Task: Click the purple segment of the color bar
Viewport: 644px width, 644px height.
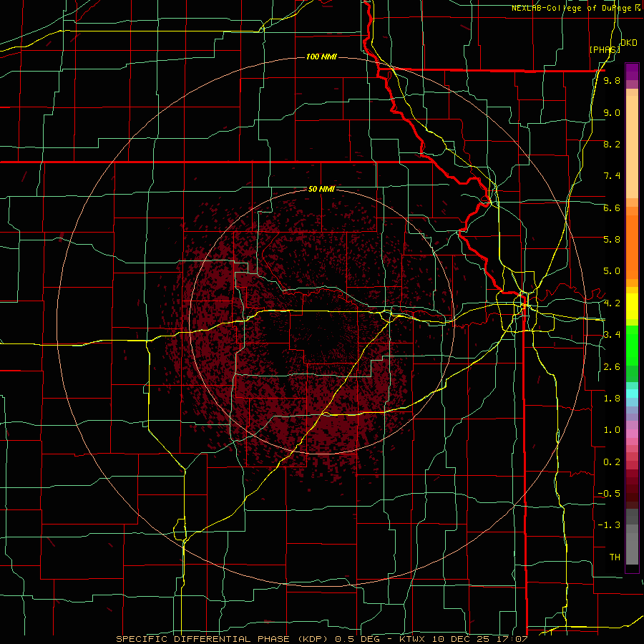Action: click(632, 72)
